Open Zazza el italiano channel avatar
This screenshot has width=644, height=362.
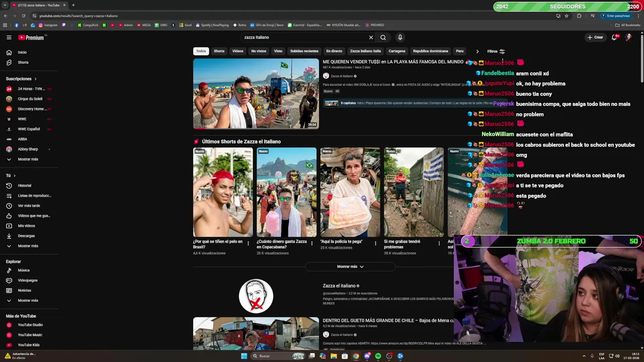[x=256, y=296]
